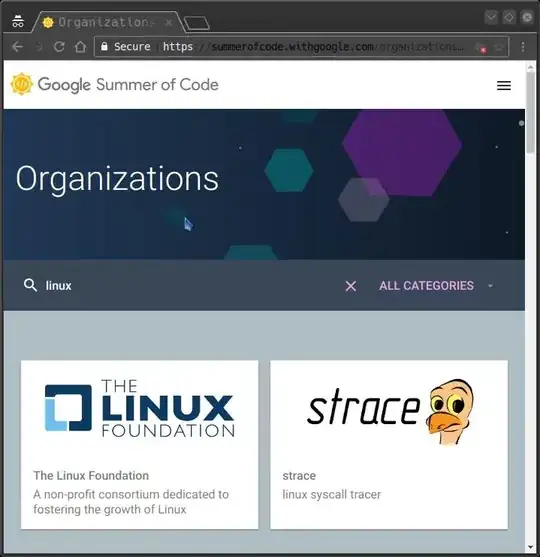Click The Linux Foundation card title
Screen dimensions: 540x557
coord(91,475)
